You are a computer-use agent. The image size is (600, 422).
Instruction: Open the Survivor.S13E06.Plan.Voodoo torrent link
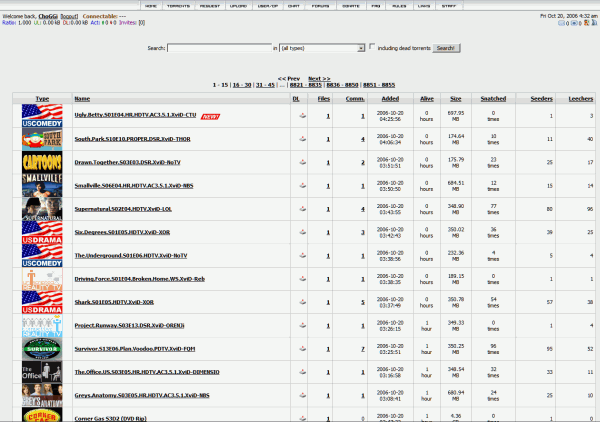[135, 349]
